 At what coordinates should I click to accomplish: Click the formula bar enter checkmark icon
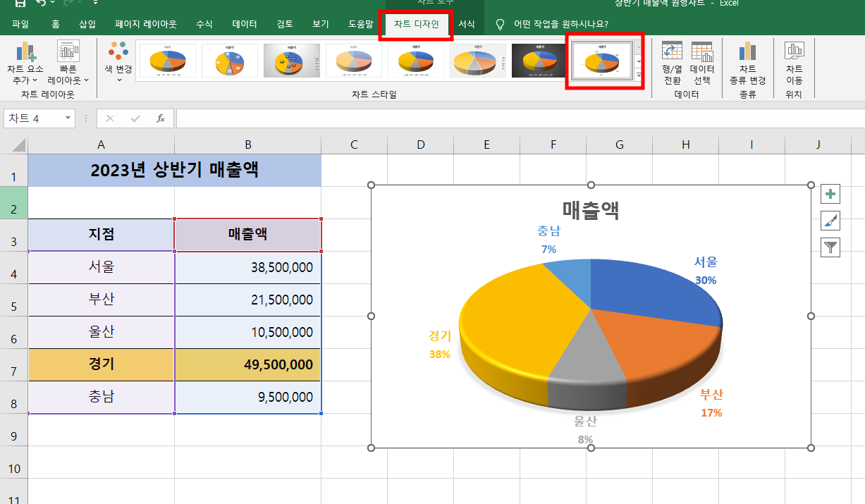135,118
